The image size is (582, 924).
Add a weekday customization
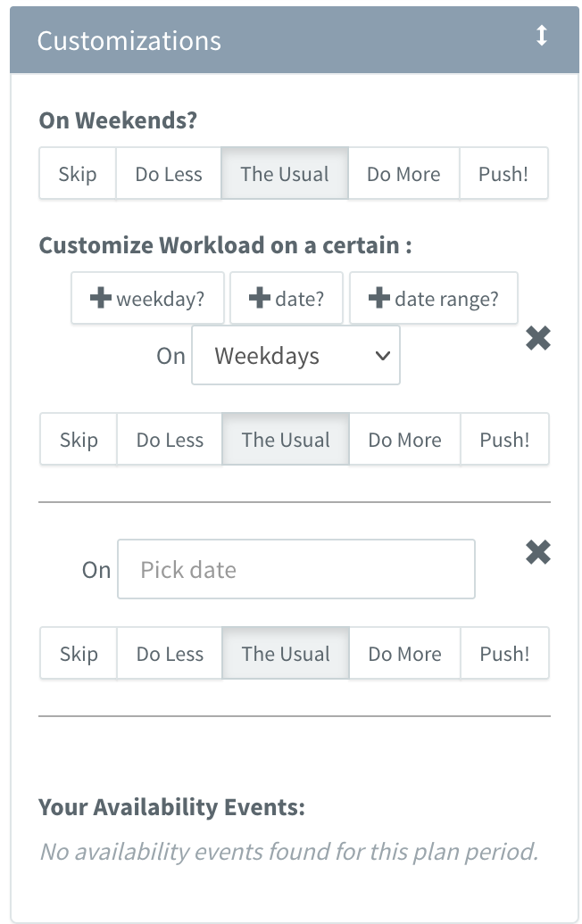pos(147,298)
